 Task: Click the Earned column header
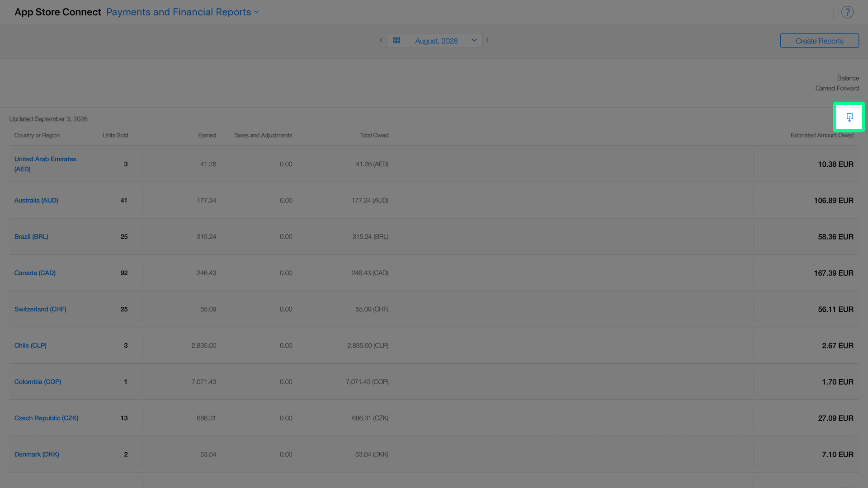pos(207,136)
